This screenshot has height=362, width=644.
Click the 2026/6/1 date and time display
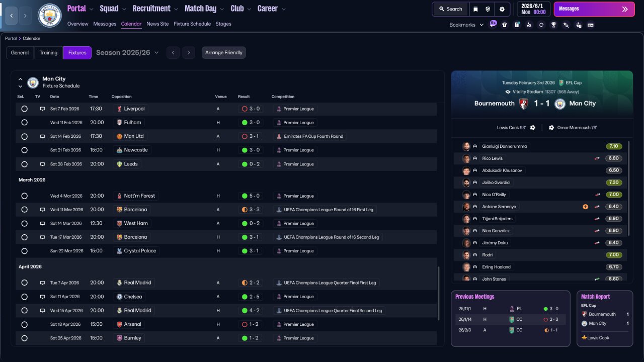[534, 9]
